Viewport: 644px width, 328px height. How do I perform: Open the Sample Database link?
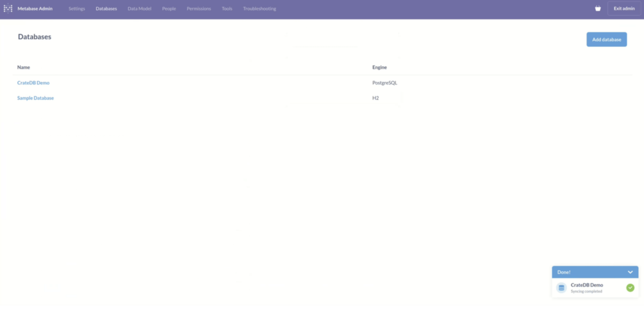pos(35,98)
